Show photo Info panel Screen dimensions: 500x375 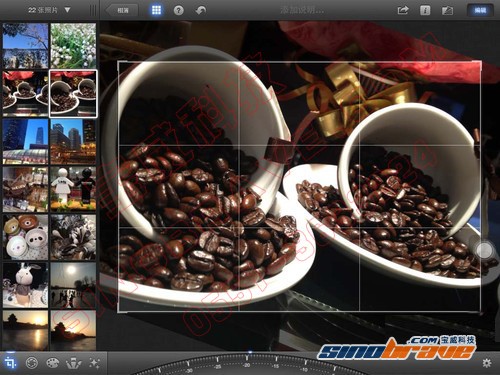point(425,10)
